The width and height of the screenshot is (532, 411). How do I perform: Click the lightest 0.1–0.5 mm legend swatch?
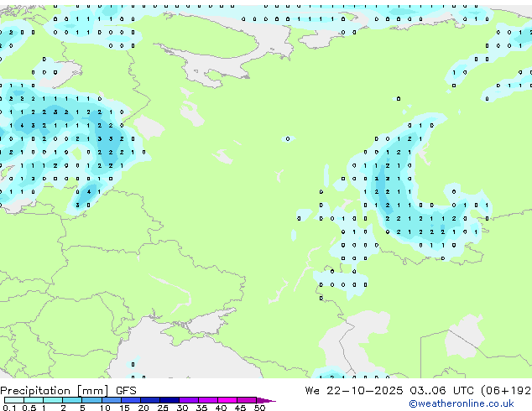tap(14, 400)
